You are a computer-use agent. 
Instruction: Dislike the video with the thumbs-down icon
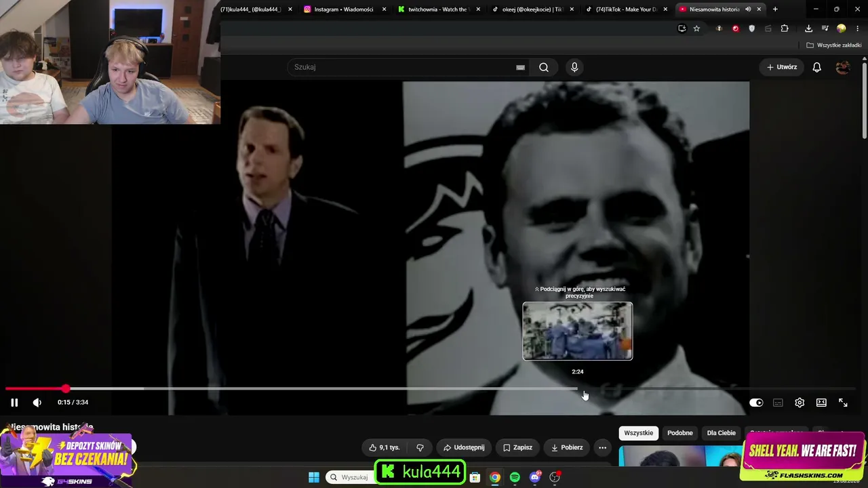[420, 447]
